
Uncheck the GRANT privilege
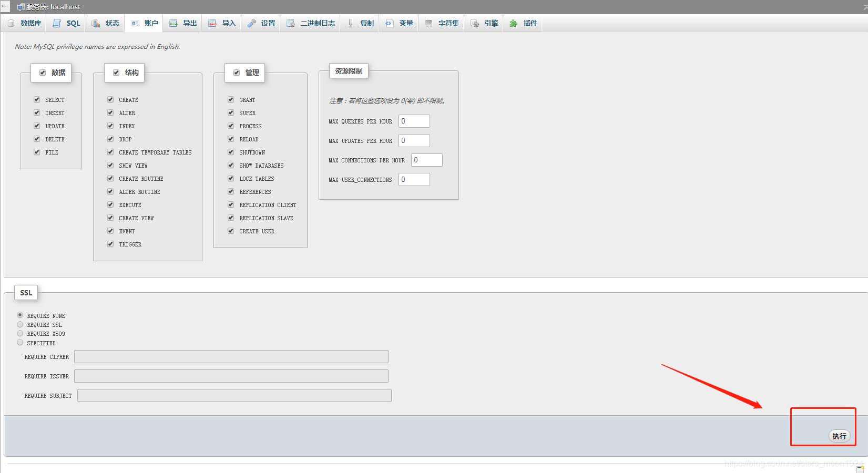click(231, 99)
